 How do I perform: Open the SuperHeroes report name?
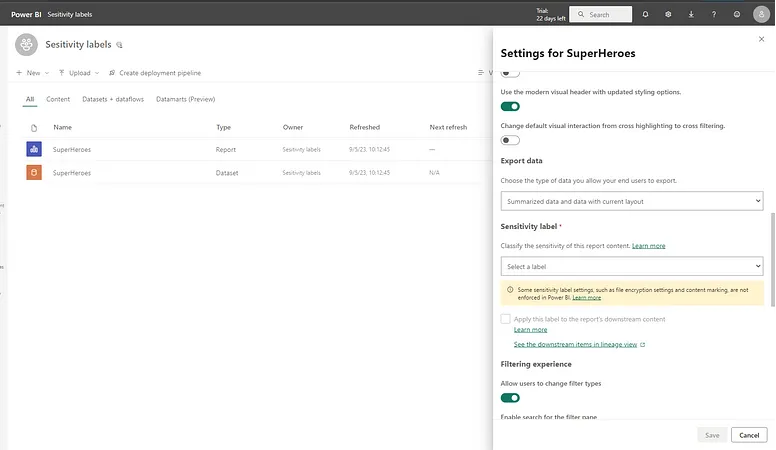[x=72, y=150]
